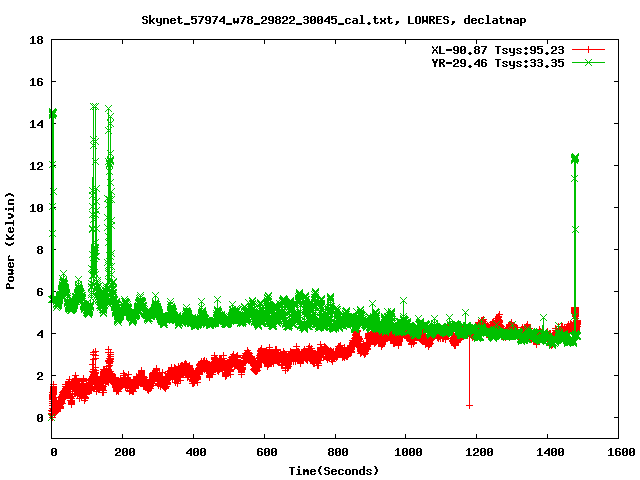
Task: Click x-axis tick label '800'
Action: click(x=338, y=452)
